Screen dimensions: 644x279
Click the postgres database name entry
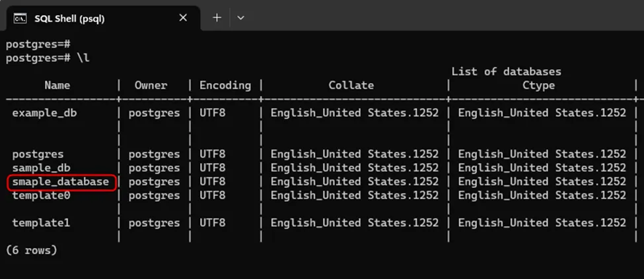coord(38,154)
